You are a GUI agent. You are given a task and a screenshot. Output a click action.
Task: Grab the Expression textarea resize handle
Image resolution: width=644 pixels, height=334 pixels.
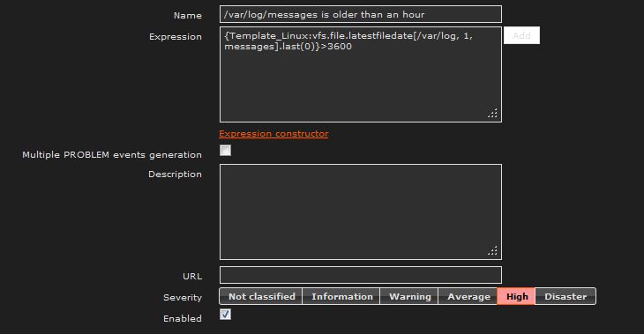tap(492, 113)
